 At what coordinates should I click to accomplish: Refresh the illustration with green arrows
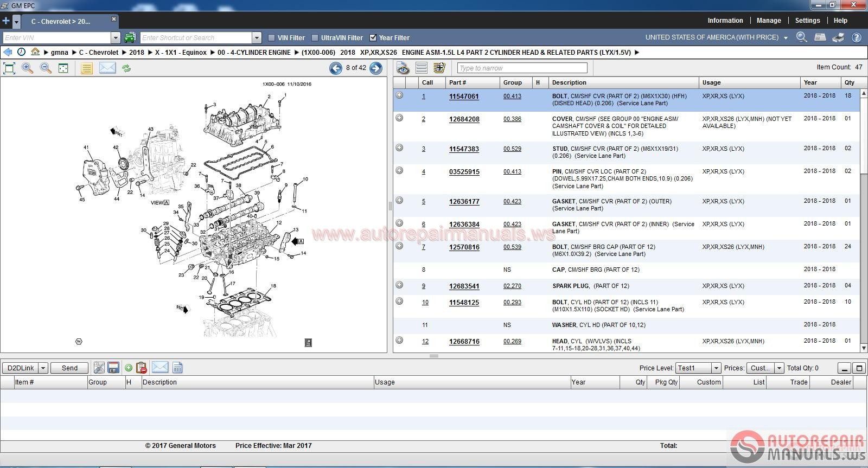point(126,68)
